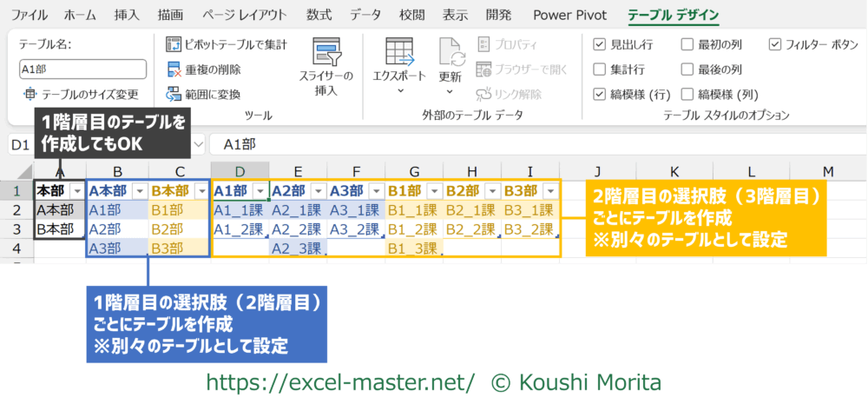Click Summarize with PivotTable icon
Viewport: 868px width, 398px height.
tap(172, 43)
